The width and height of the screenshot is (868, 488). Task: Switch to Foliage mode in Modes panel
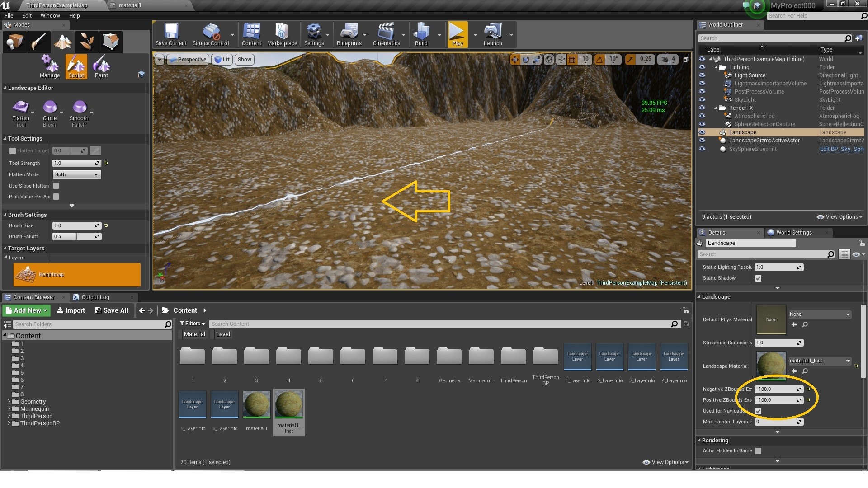(86, 42)
